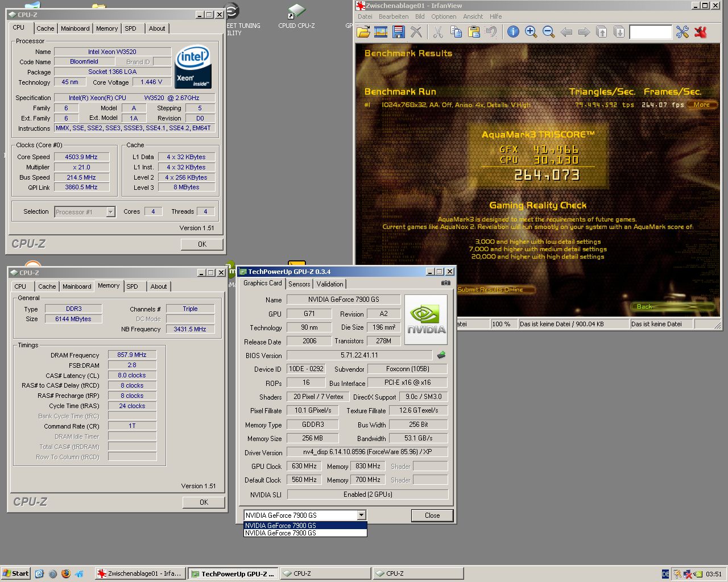728x582 pixels.
Task: Switch to Validation tab in GPU-Z
Action: coord(330,284)
